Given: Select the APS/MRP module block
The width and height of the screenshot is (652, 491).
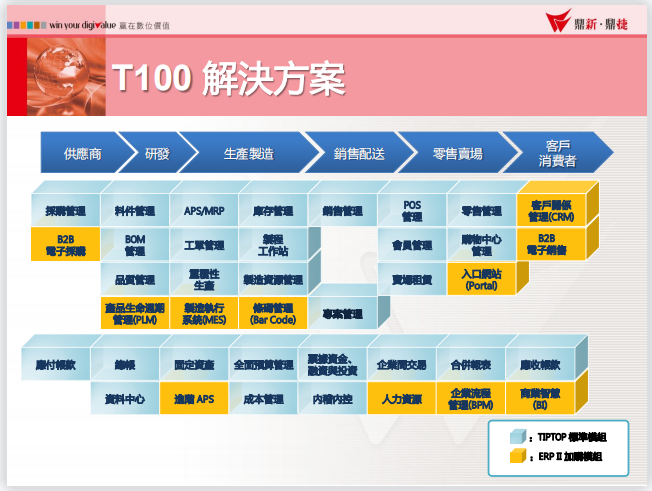Looking at the screenshot, I should tap(204, 210).
